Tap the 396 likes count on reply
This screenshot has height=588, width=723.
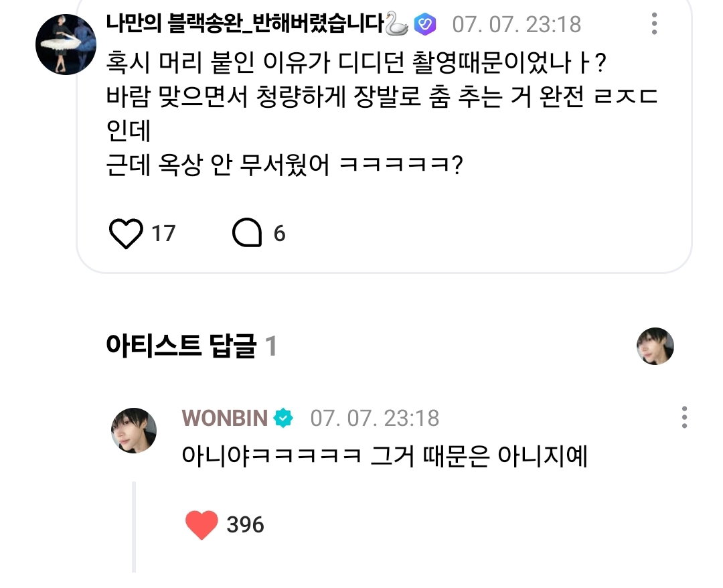click(245, 525)
